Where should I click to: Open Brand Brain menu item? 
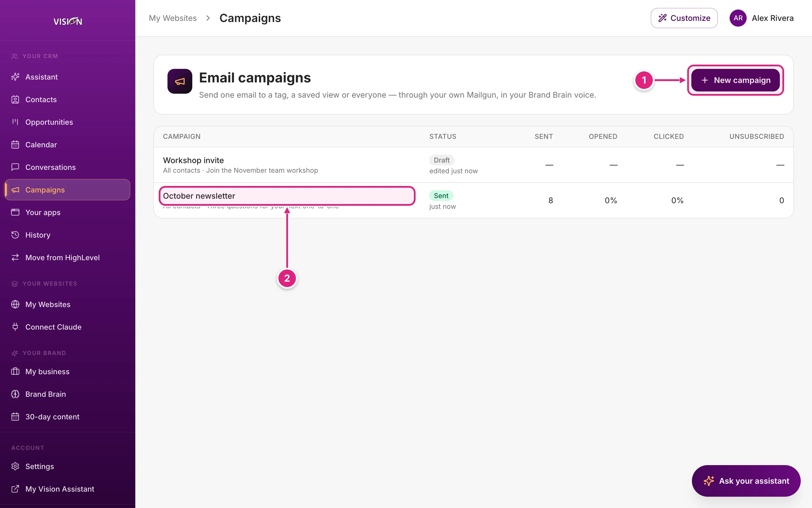click(x=67, y=394)
